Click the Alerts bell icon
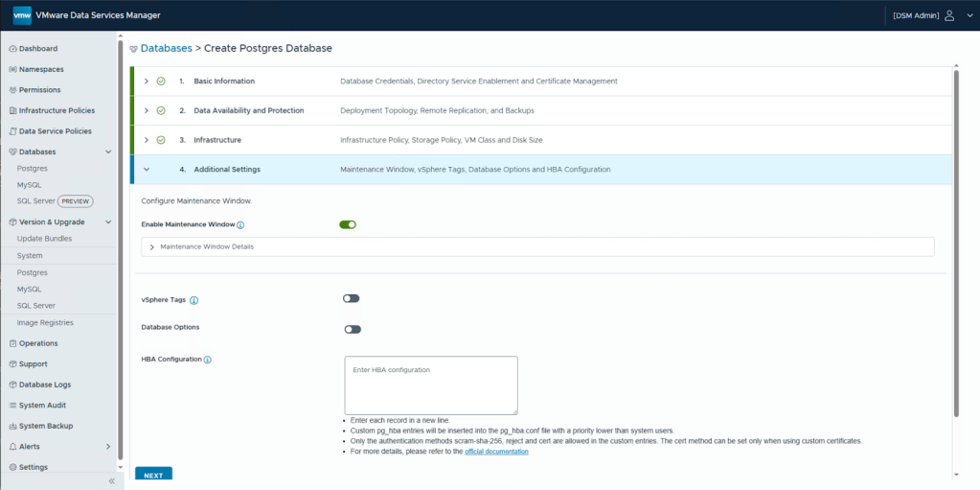This screenshot has width=980, height=490. click(x=13, y=447)
